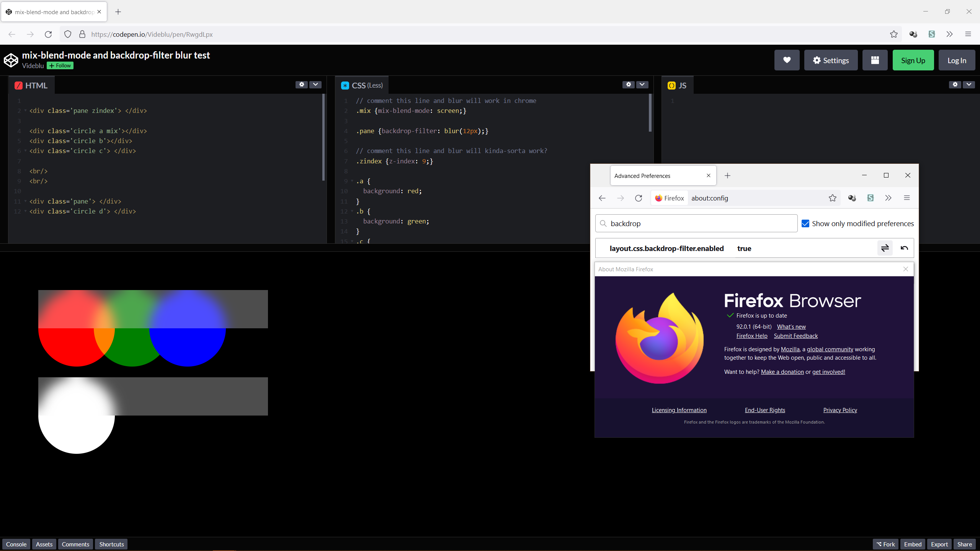Click the CSS editor vertical scrollbar

coord(650,113)
